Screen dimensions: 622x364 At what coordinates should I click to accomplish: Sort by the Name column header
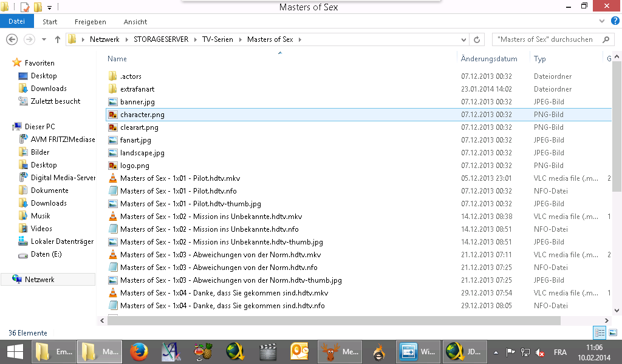[x=117, y=59]
